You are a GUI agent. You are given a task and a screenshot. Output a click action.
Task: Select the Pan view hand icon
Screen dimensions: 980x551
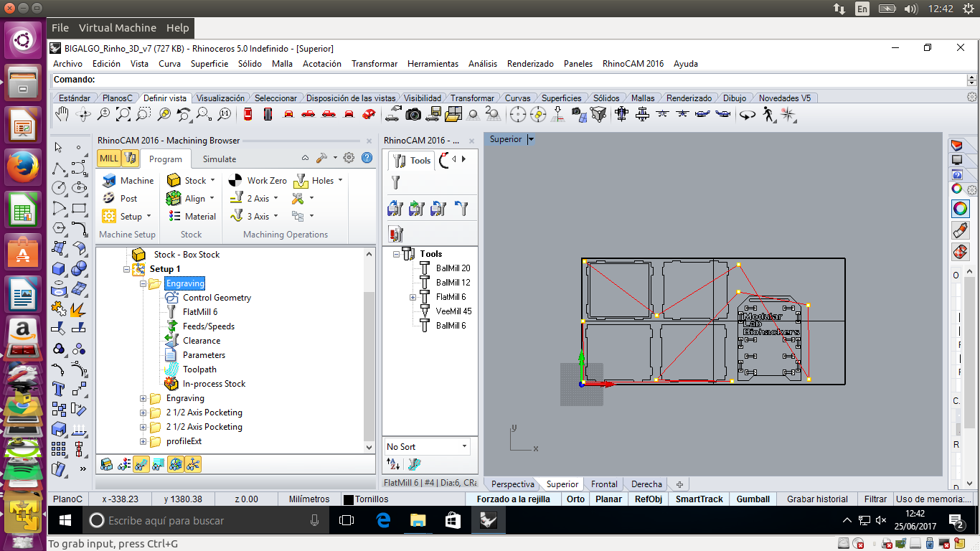62,114
